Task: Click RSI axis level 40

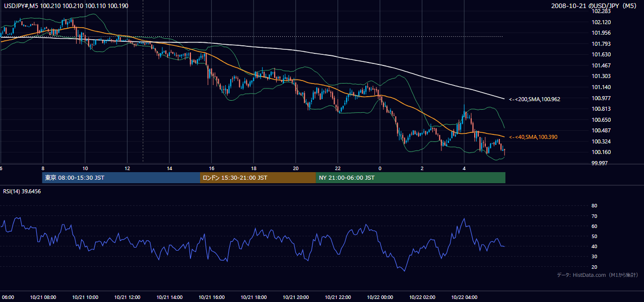Action: point(594,246)
